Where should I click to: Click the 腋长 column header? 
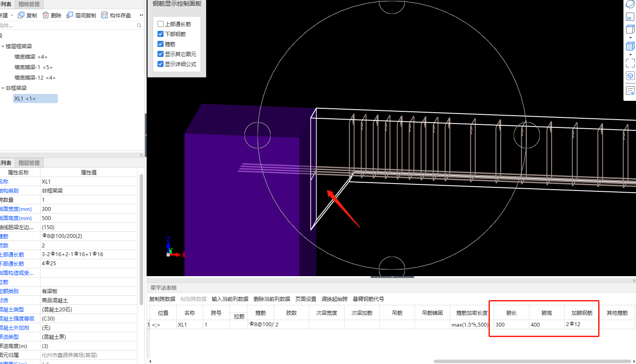click(512, 313)
